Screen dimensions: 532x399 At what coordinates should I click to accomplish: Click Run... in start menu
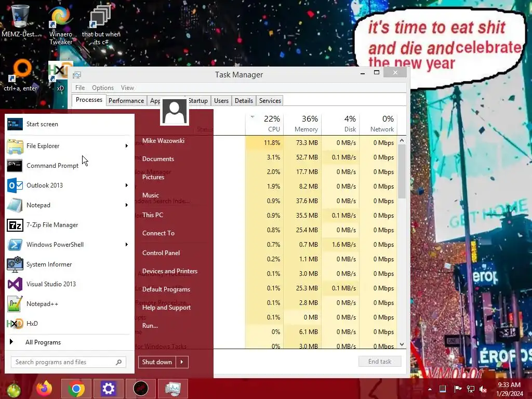[x=150, y=325]
